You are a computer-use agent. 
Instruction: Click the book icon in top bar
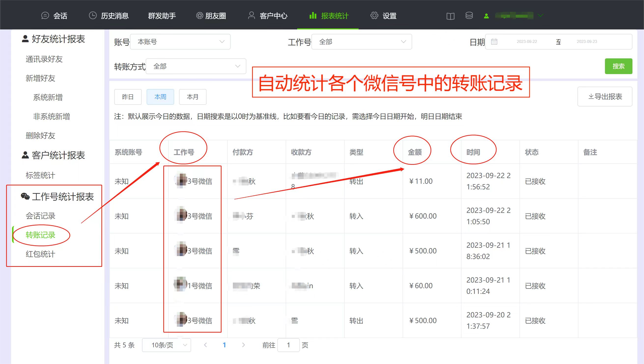(450, 16)
